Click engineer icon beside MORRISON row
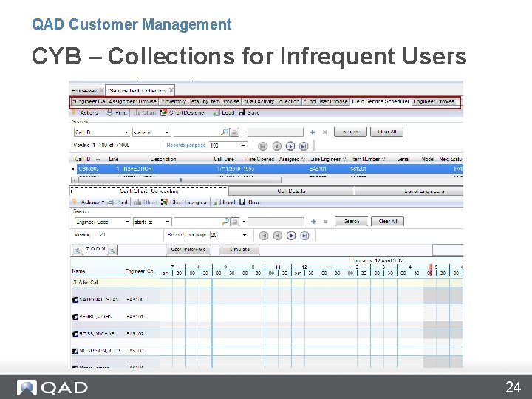 point(75,351)
